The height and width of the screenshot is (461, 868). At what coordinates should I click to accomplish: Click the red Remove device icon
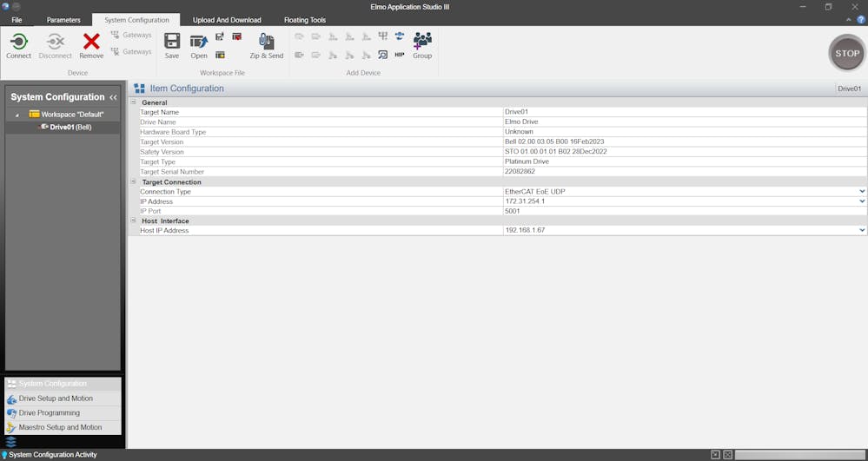(x=91, y=43)
